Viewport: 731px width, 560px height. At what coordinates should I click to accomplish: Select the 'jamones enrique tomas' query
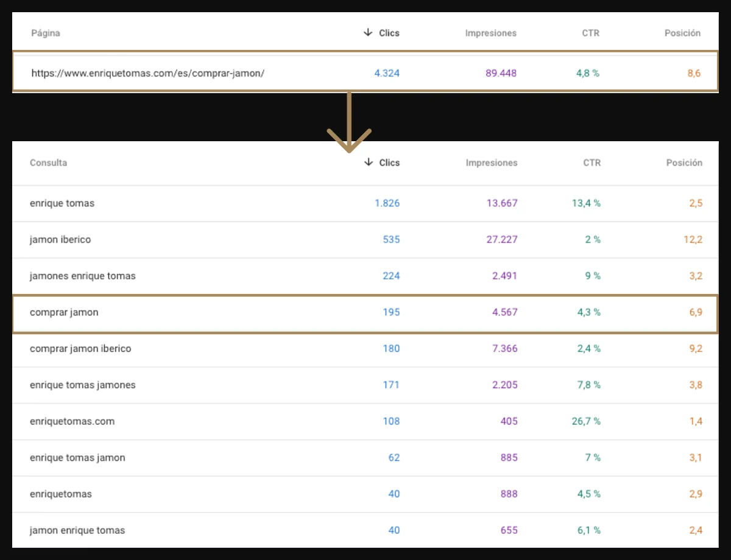[x=83, y=276]
